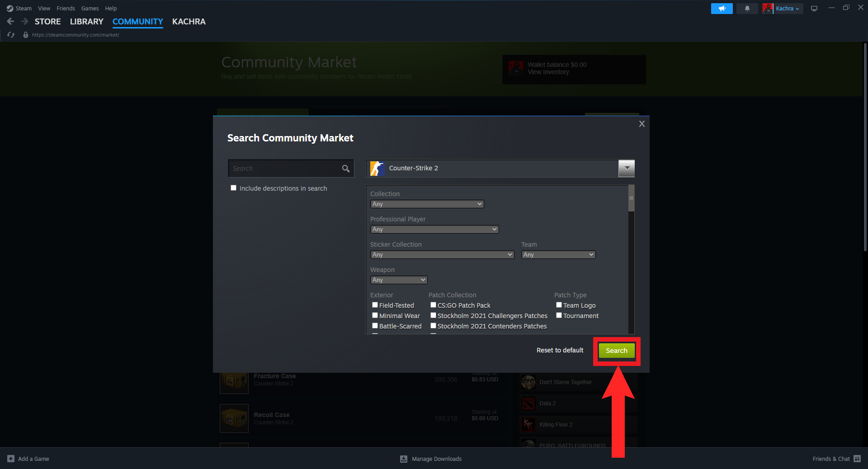Click the steamcommunity.com market URL
Screen dimensions: 868x469
pyautogui.click(x=75, y=35)
